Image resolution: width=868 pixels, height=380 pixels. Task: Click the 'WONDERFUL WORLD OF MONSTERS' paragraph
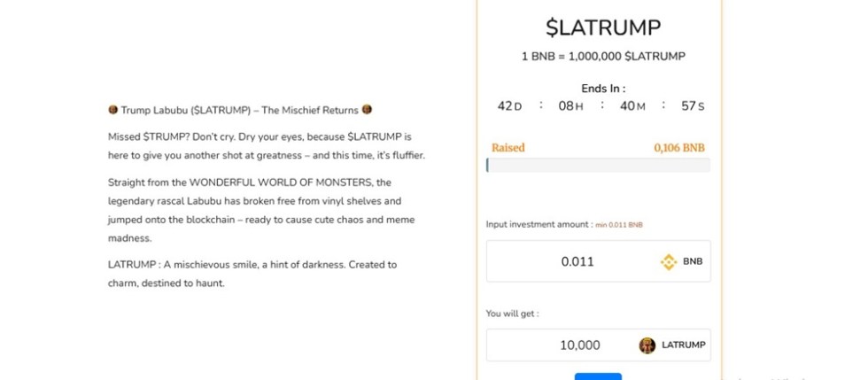tap(262, 210)
